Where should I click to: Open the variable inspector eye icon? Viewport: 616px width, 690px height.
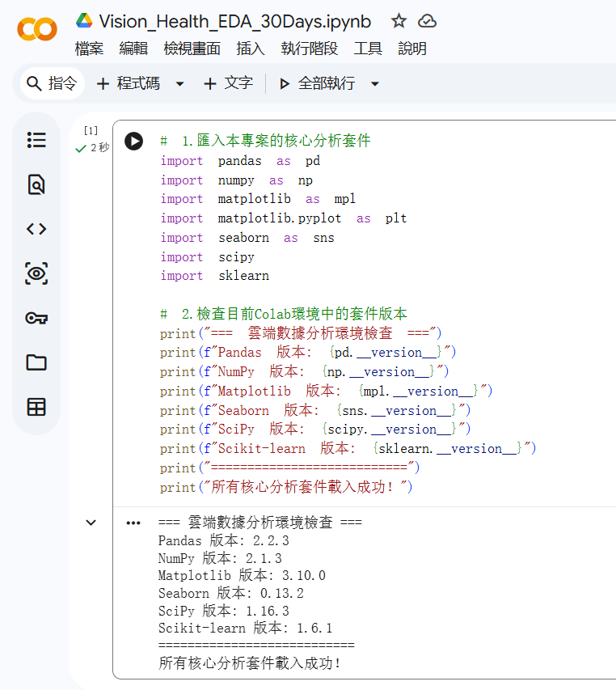click(x=36, y=273)
